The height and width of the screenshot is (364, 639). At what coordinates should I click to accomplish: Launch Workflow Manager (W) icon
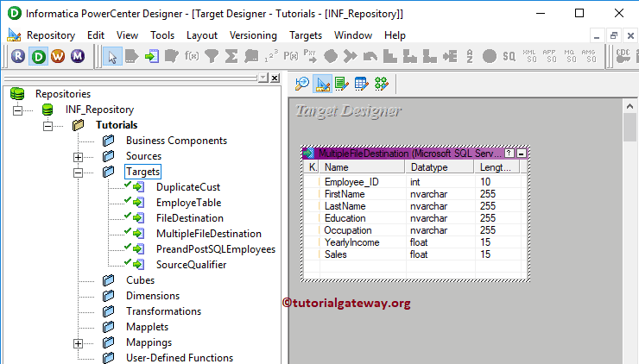(58, 56)
